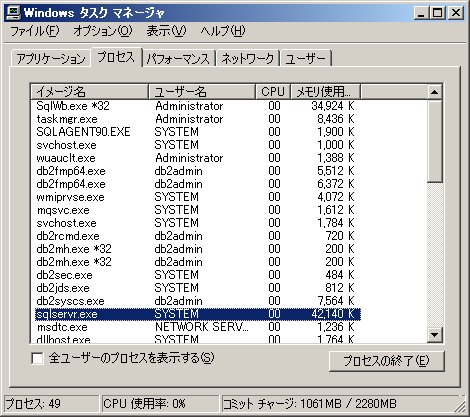
Task: Click the vertical scrollbar thumb
Action: click(x=434, y=141)
